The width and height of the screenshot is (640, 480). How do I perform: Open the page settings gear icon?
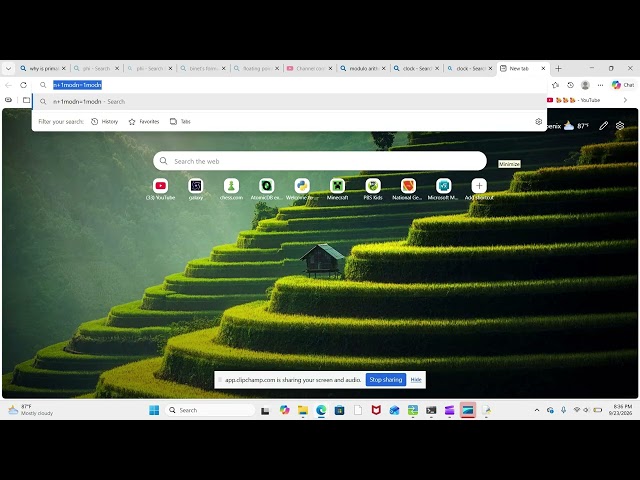[620, 126]
